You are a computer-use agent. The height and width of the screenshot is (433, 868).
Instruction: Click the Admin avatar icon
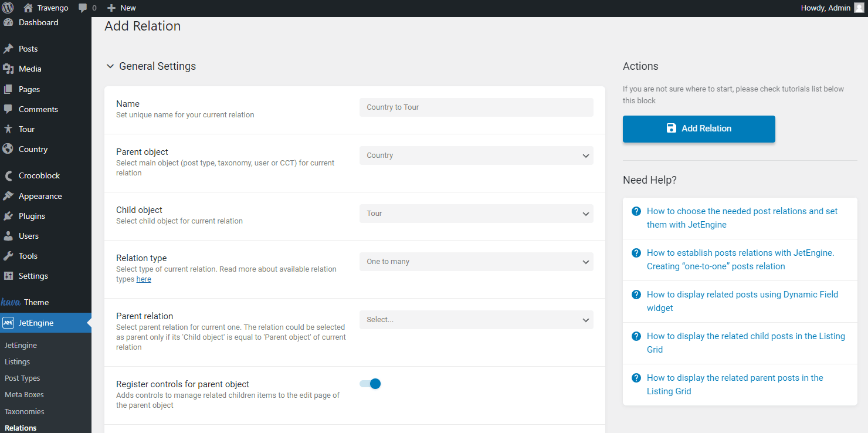859,8
